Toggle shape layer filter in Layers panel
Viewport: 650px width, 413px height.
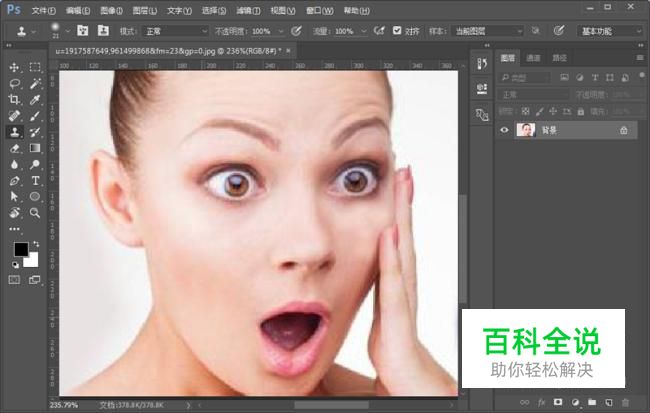point(610,78)
